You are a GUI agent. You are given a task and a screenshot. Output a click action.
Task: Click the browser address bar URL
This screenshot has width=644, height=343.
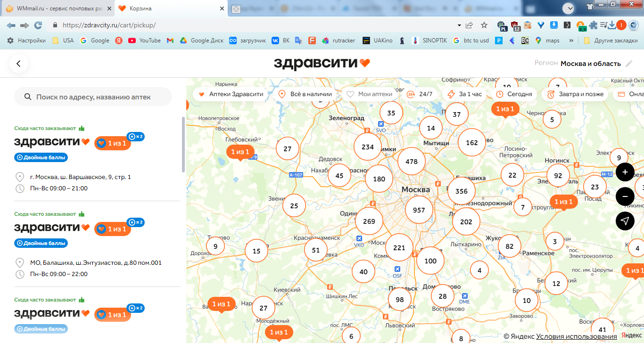pos(109,25)
